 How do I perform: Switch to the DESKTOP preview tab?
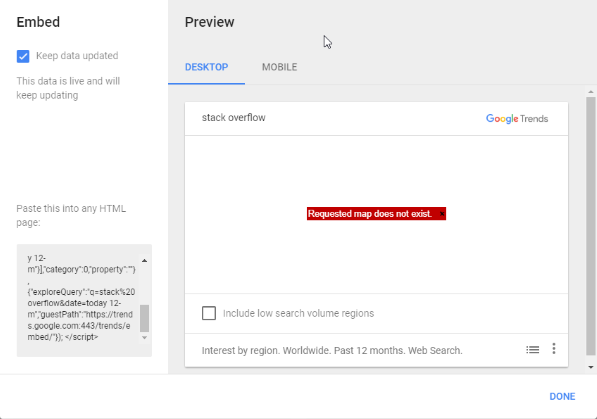point(206,67)
